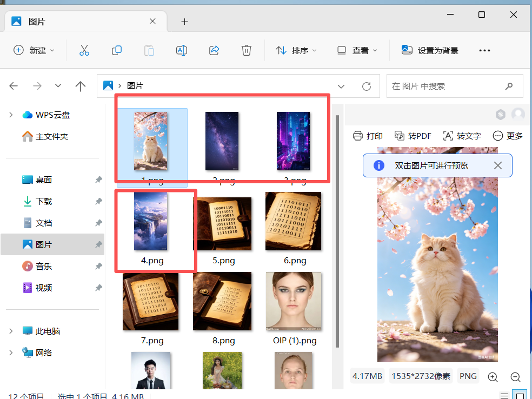The width and height of the screenshot is (532, 399).
Task: Open the 排序 sort dropdown
Action: (x=296, y=50)
